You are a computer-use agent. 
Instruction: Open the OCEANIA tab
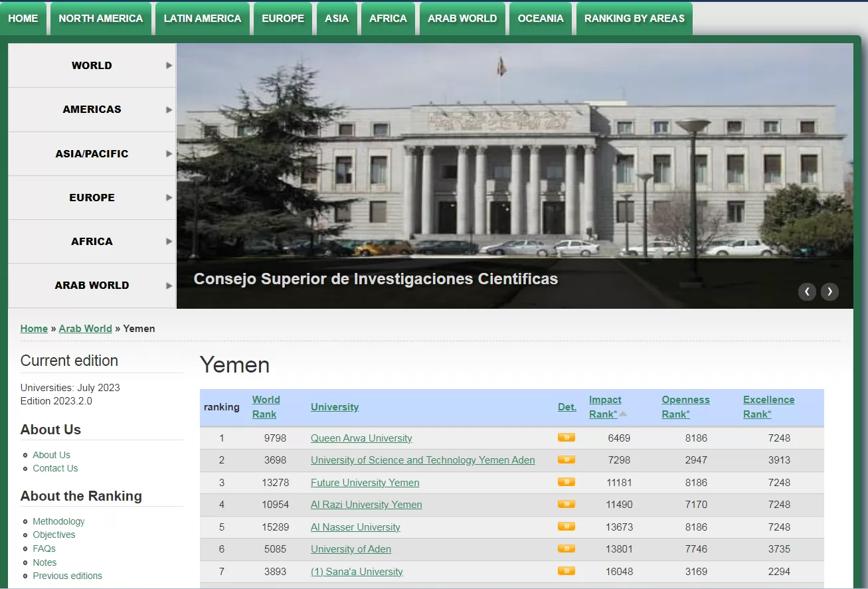click(x=541, y=19)
